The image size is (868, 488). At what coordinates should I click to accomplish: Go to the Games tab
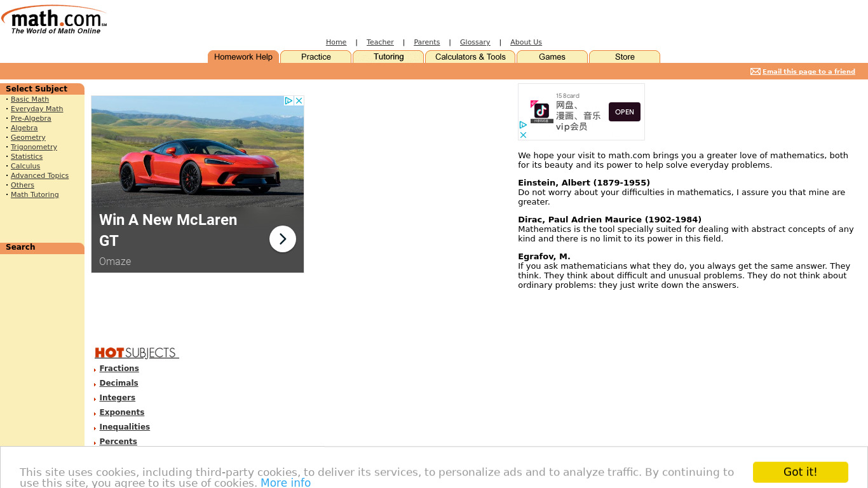[552, 57]
